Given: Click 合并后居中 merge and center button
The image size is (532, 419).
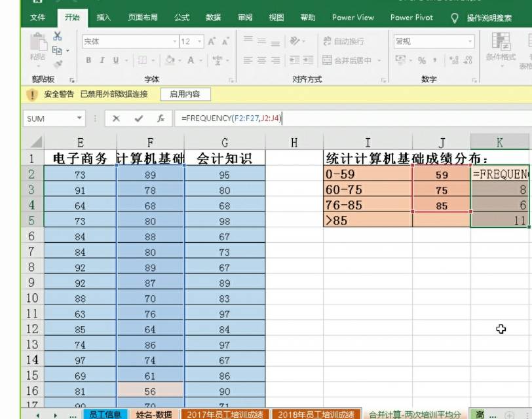Looking at the screenshot, I should tap(347, 60).
